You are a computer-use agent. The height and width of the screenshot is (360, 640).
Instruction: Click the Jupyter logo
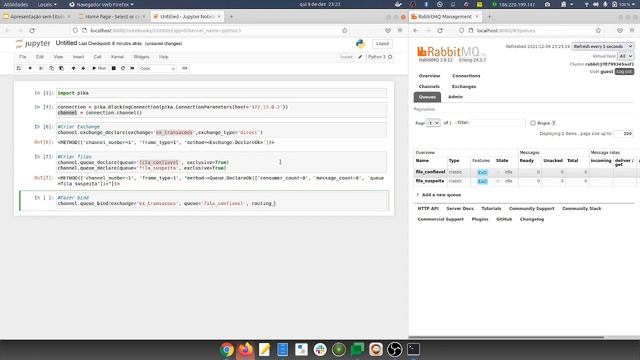(x=33, y=43)
